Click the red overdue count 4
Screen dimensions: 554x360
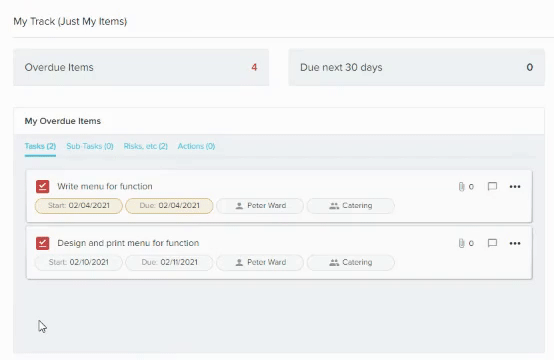(254, 67)
